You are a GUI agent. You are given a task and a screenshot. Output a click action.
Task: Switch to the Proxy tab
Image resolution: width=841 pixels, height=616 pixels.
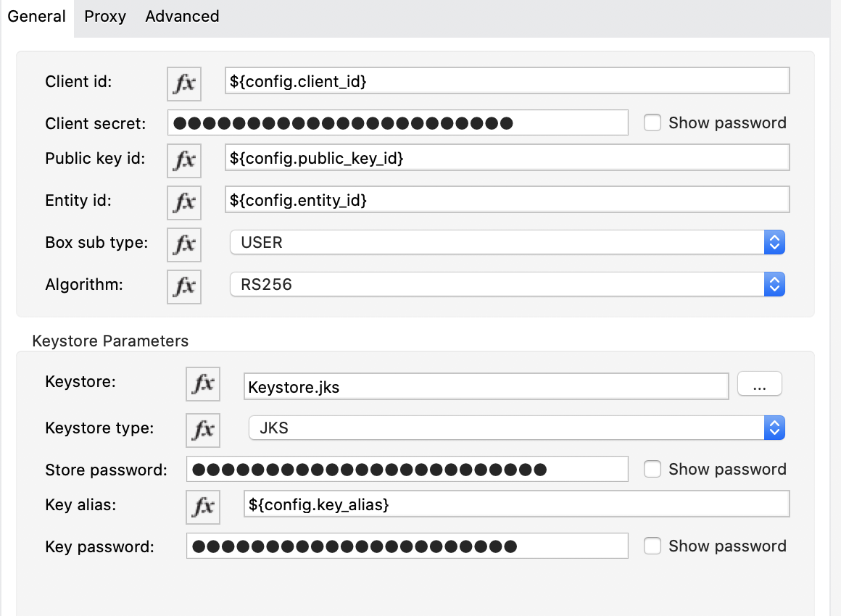(x=105, y=17)
